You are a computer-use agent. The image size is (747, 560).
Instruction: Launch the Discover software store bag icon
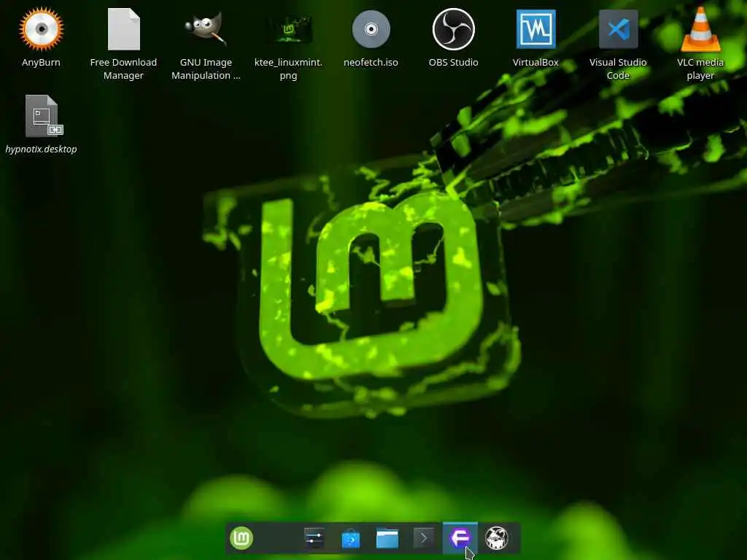(x=351, y=539)
